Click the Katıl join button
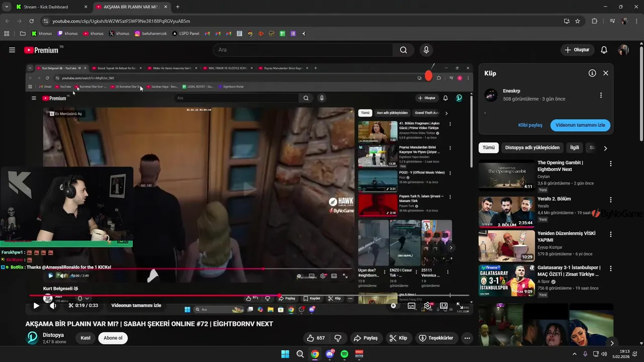Screen dimensions: 644x362 click(x=86, y=338)
